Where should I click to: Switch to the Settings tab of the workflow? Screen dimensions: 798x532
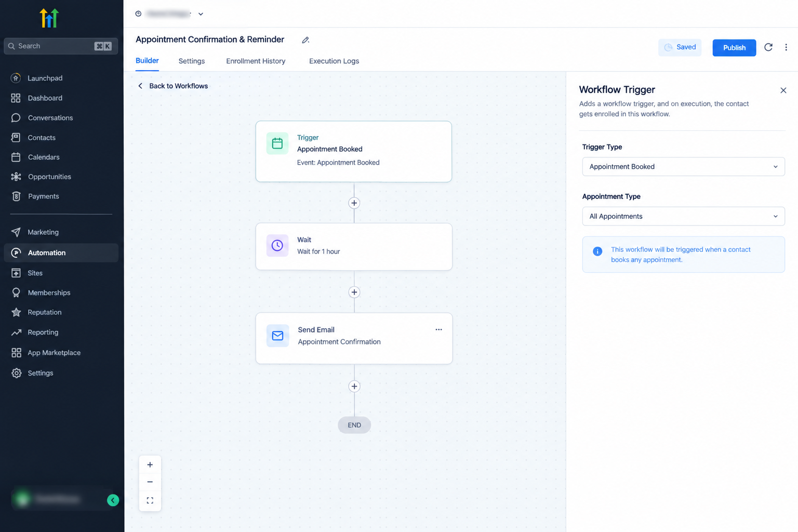click(x=192, y=61)
